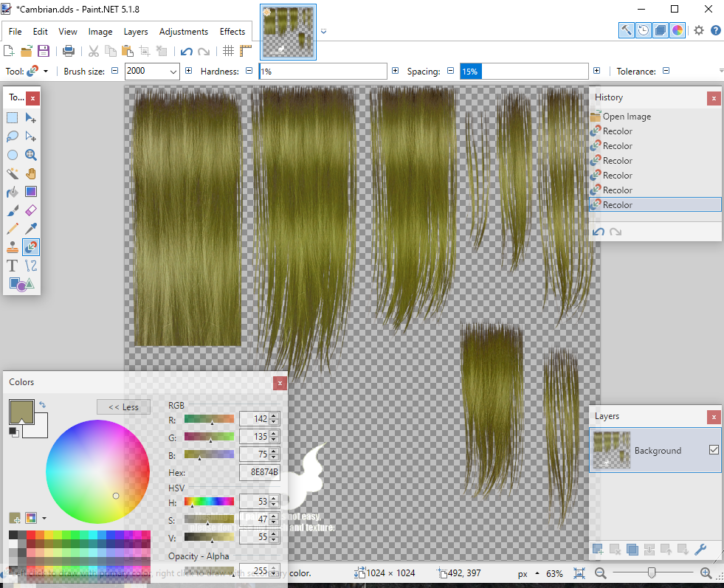Select the Rectangle Select tool
The height and width of the screenshot is (588, 724).
[13, 118]
